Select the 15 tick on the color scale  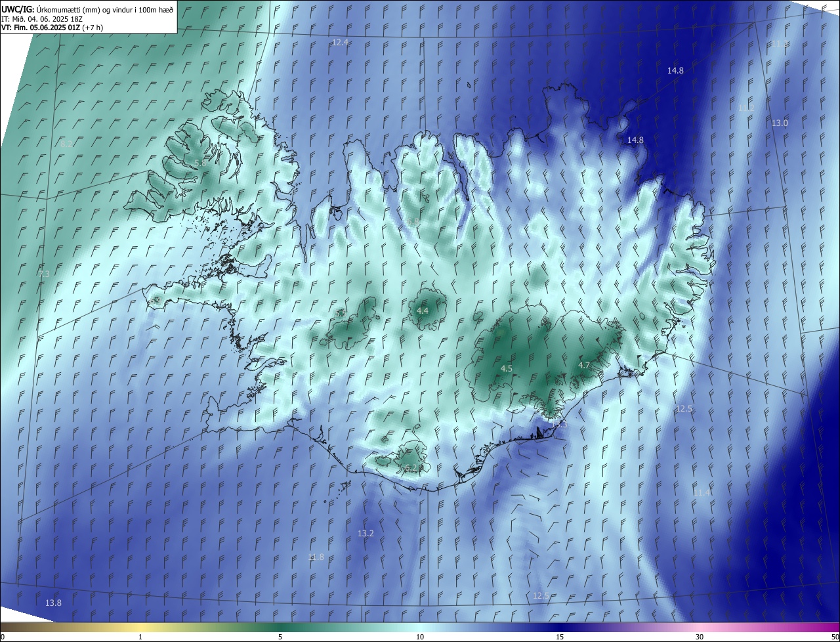pyautogui.click(x=560, y=637)
